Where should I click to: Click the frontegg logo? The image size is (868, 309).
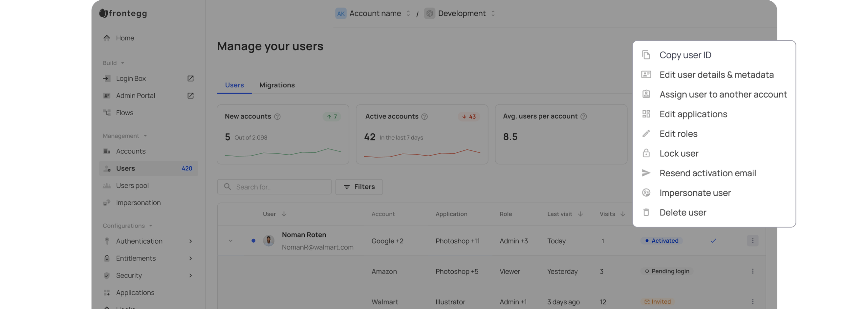pos(123,14)
